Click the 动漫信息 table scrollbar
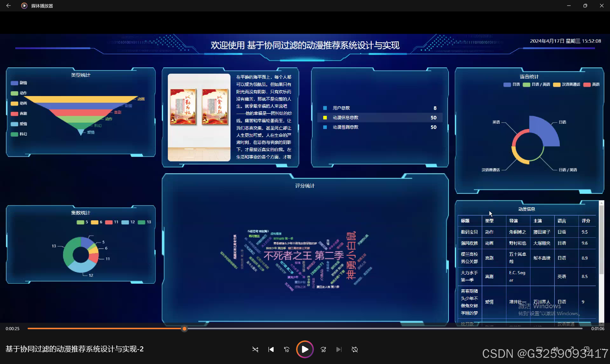Screen dimensions: 610x364 [x=601, y=240]
